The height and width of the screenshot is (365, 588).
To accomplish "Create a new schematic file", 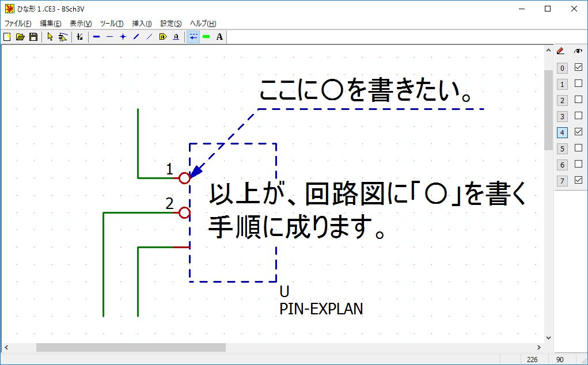I will point(7,37).
